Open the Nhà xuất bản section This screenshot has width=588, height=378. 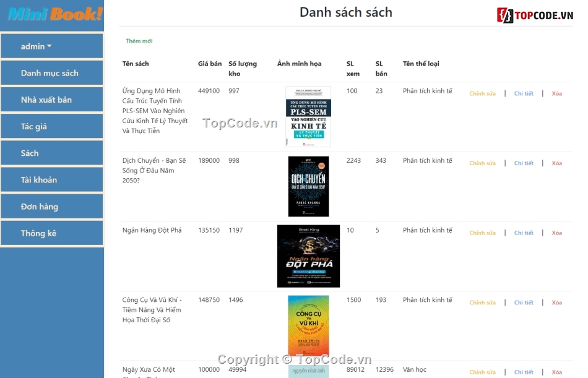52,99
